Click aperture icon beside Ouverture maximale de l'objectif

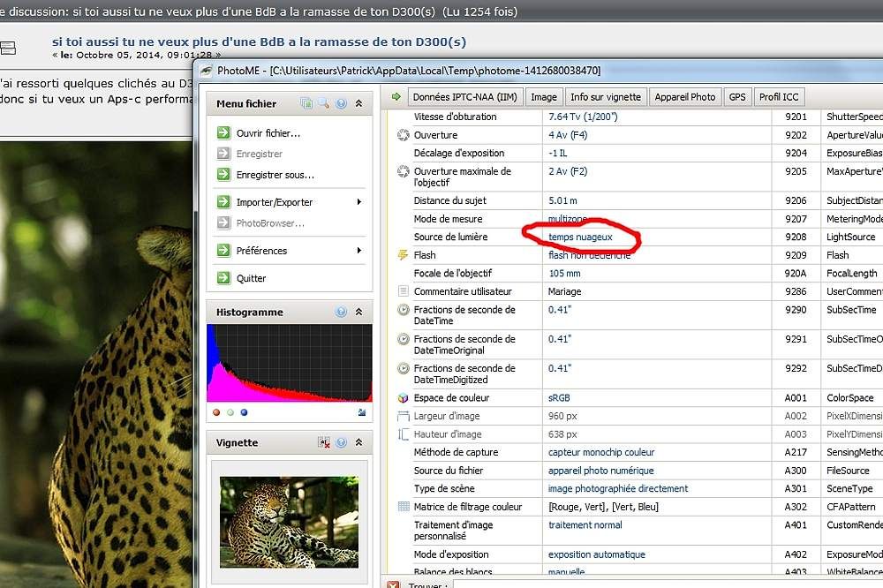(404, 171)
